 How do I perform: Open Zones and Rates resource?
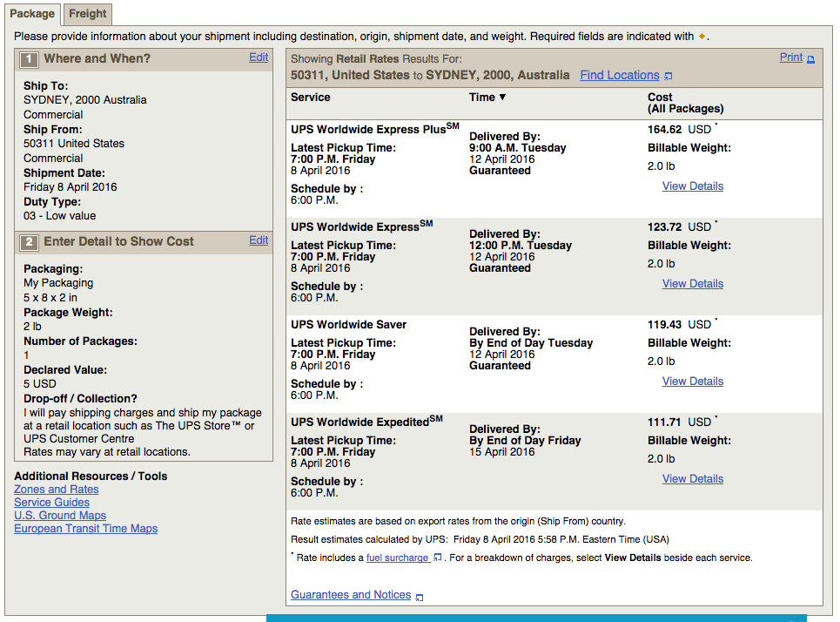tap(57, 490)
